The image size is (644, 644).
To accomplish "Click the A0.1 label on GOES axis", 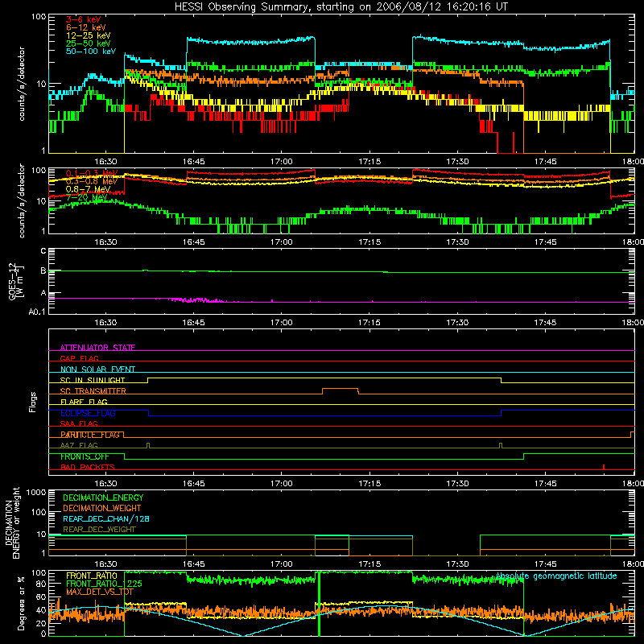I will (37, 312).
